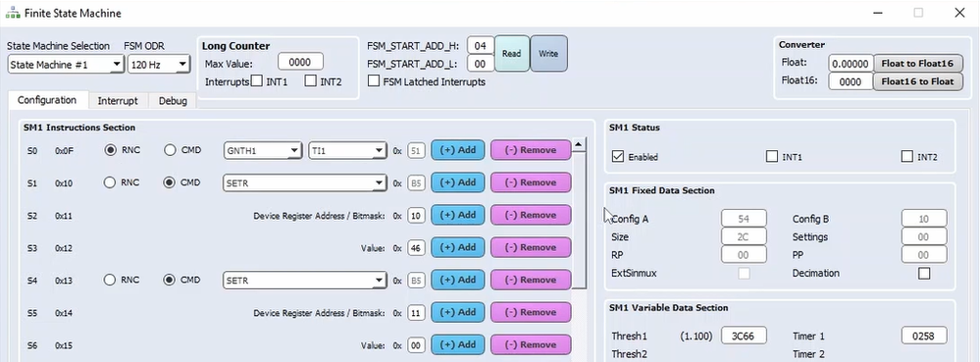Viewport: 980px width, 362px height.
Task: Click Float16 to Float button
Action: [x=917, y=81]
